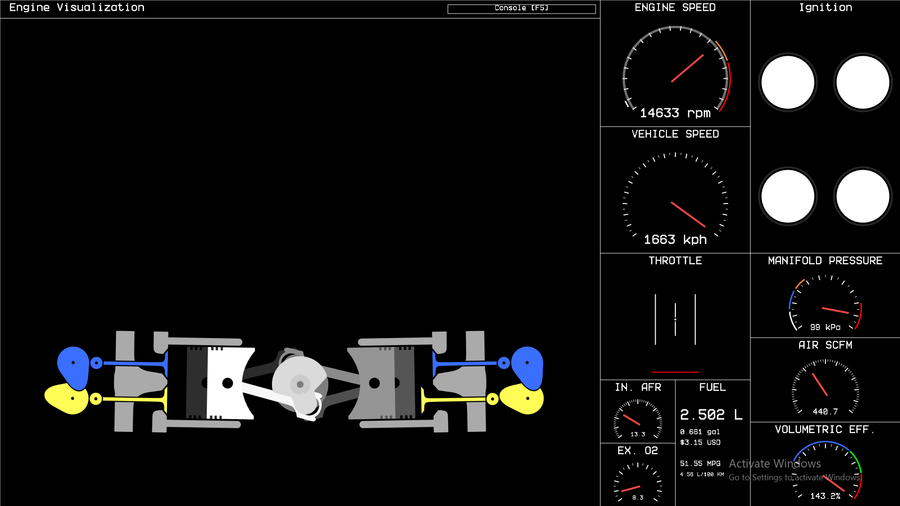The image size is (900, 506).
Task: Click the IN. AFR gauge dial
Action: click(638, 419)
